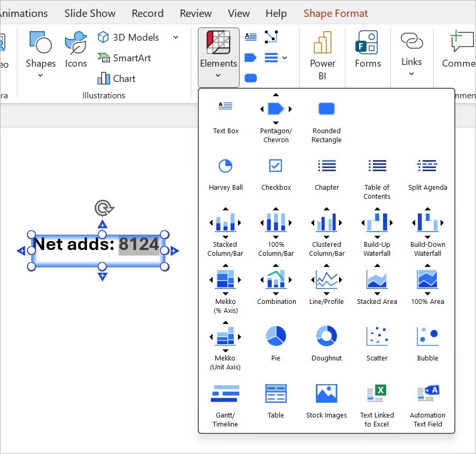Open the Links dropdown
The width and height of the screenshot is (476, 454).
click(411, 54)
